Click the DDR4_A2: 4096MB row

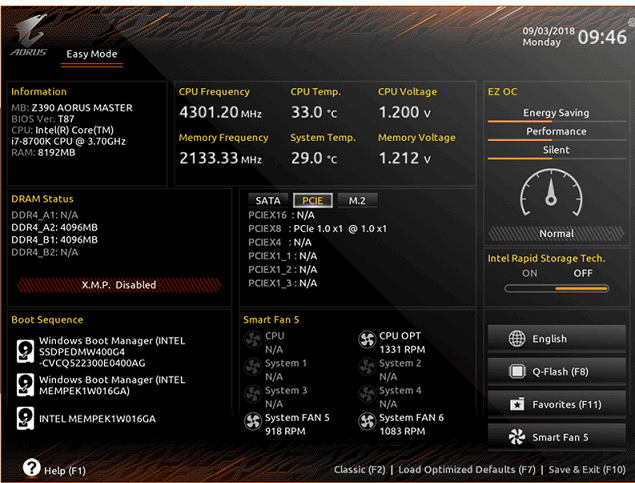point(55,228)
